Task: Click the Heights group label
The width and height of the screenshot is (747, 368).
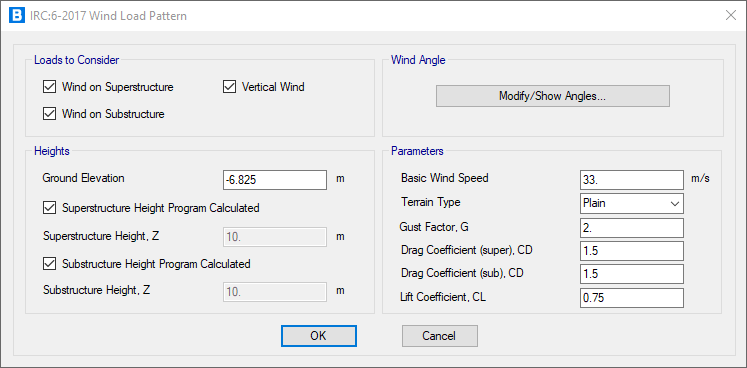Action: click(52, 151)
